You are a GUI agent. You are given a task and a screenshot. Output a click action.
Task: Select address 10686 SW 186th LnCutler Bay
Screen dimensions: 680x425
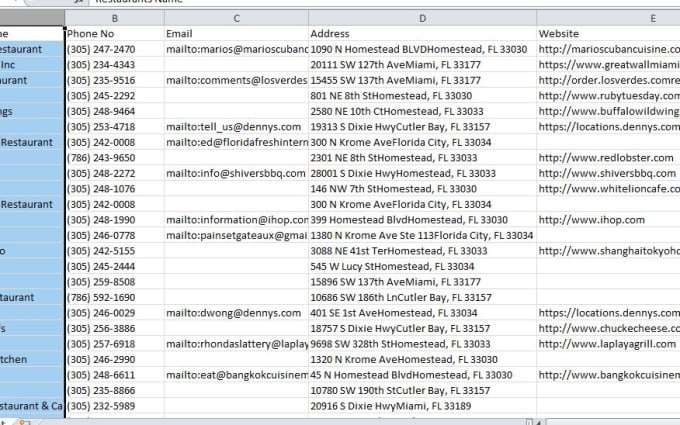pyautogui.click(x=422, y=298)
